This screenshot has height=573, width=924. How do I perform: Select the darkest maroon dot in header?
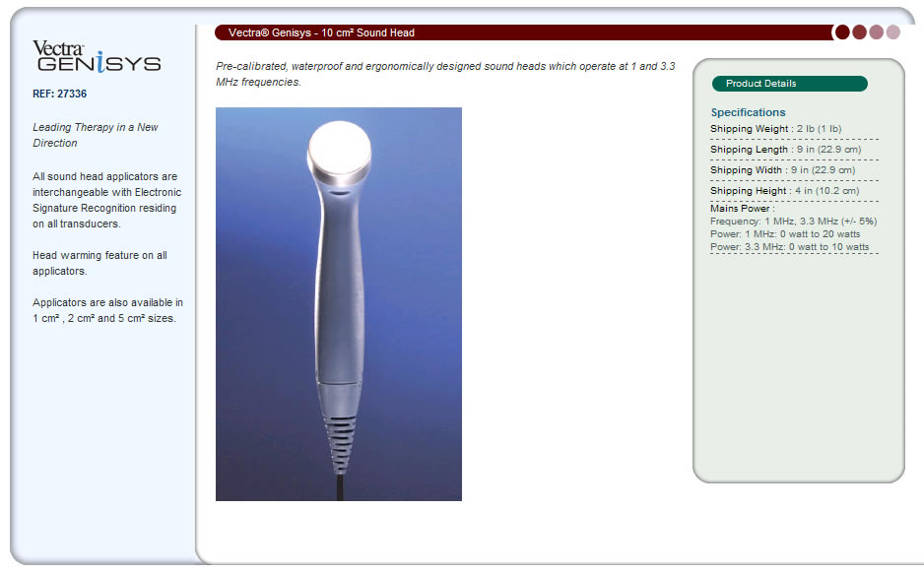coord(842,32)
